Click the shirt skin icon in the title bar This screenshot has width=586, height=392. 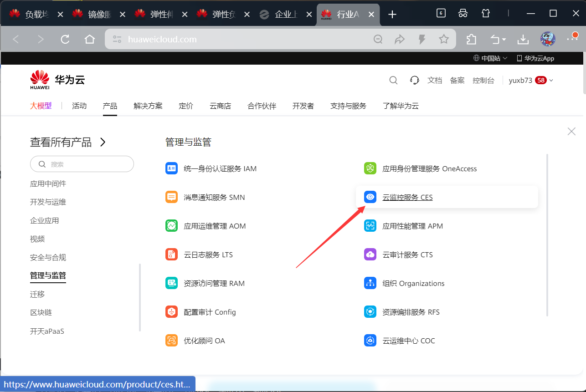(x=486, y=13)
